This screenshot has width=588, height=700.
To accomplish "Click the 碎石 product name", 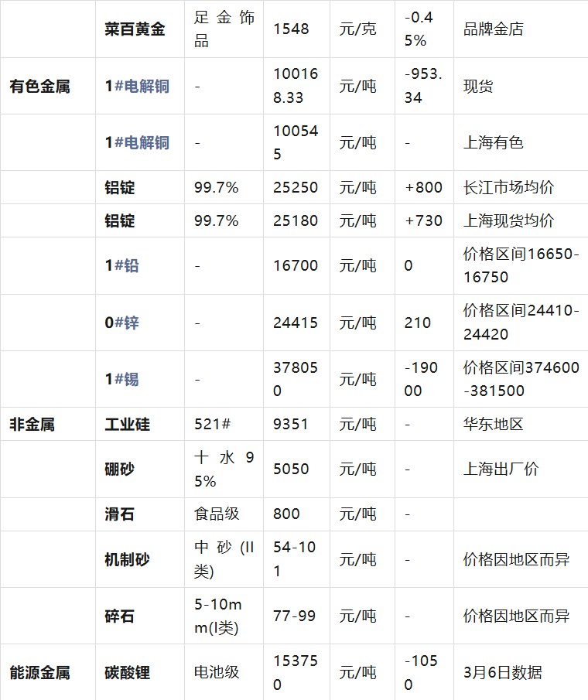I will tap(120, 616).
